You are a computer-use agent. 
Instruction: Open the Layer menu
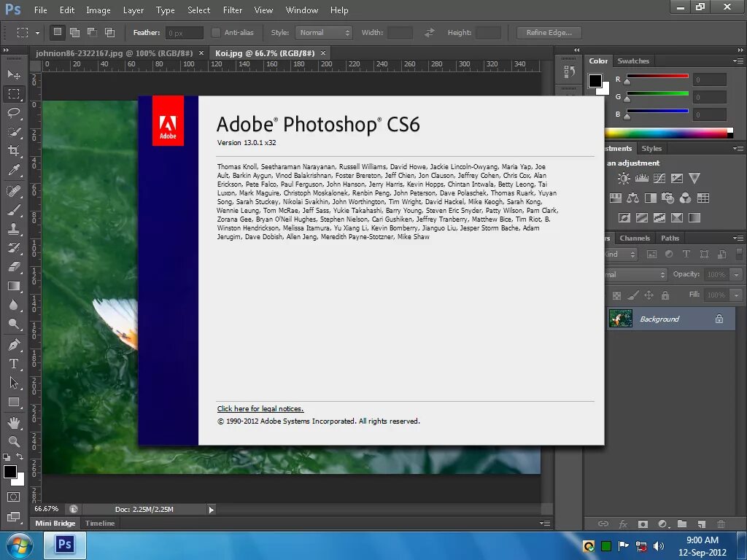[x=133, y=10]
